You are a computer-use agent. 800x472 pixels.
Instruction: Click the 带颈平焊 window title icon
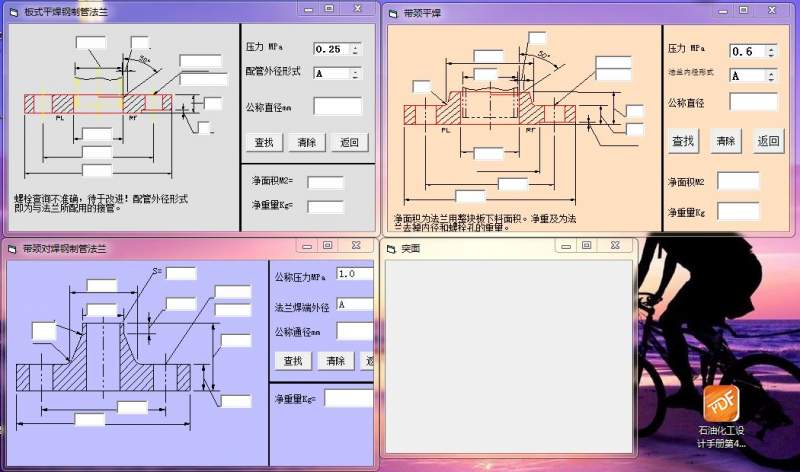point(393,14)
